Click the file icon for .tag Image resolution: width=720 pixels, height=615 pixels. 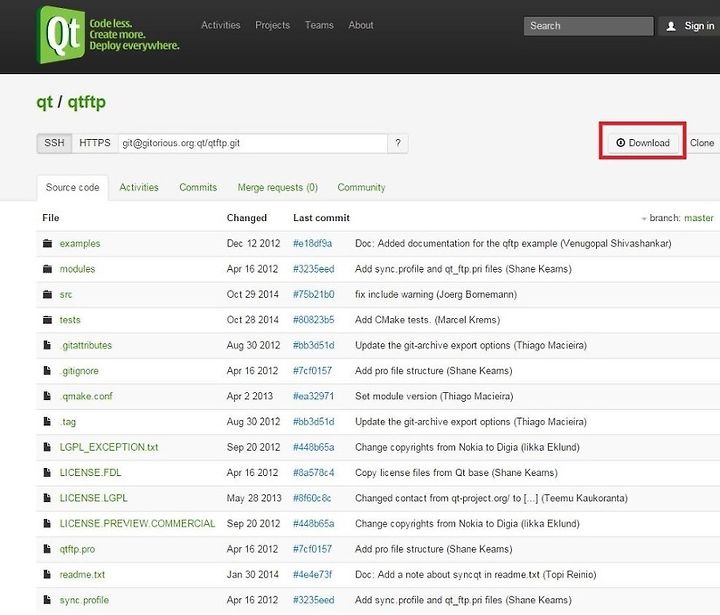point(47,421)
